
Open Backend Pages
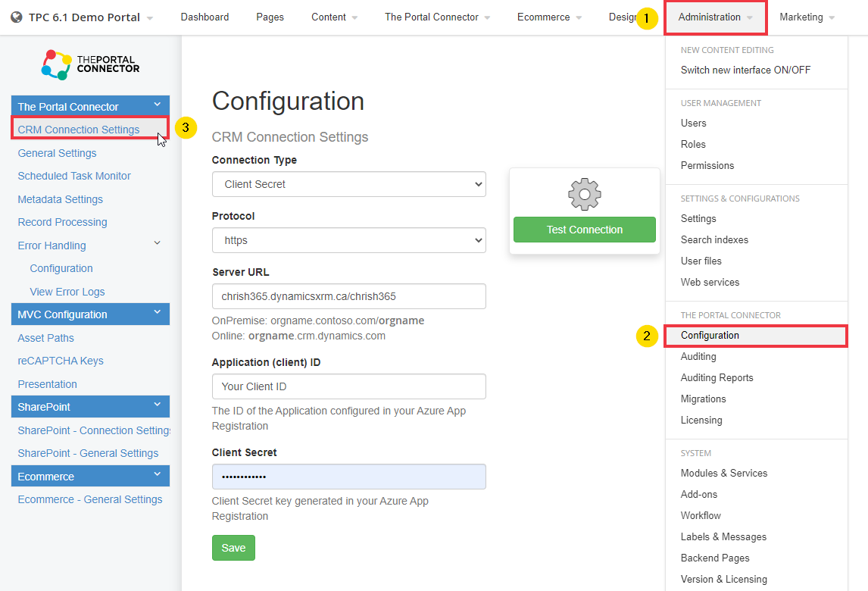pyautogui.click(x=715, y=558)
